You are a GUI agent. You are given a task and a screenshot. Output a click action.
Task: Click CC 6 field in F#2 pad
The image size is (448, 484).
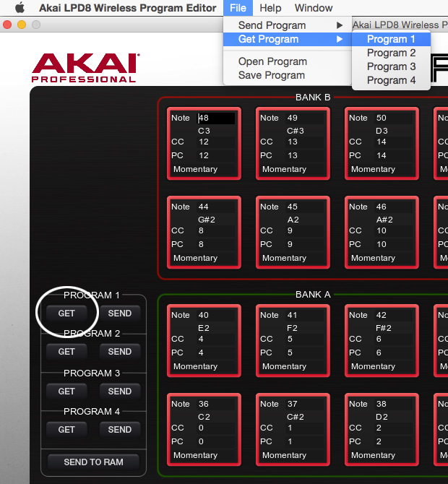pyautogui.click(x=394, y=339)
